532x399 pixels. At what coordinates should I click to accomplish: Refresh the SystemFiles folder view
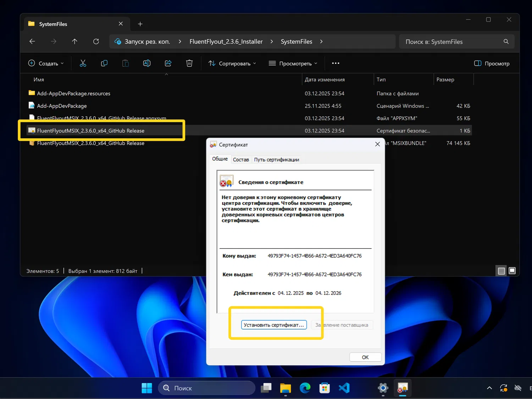click(96, 41)
